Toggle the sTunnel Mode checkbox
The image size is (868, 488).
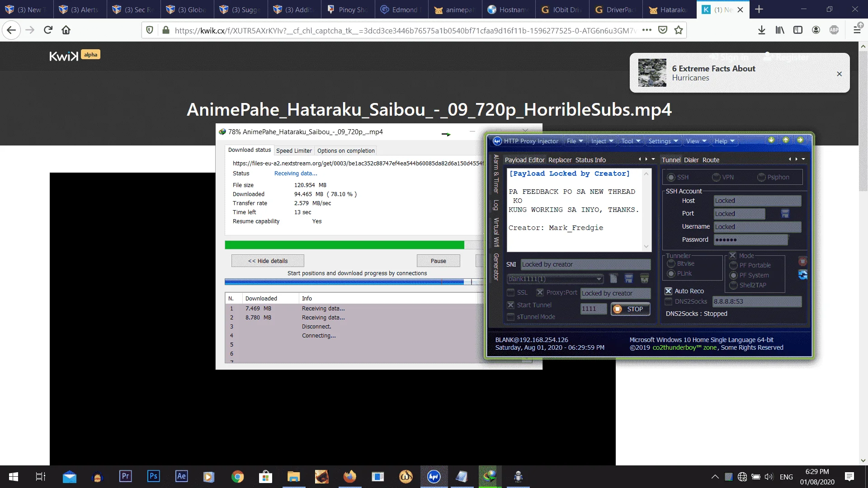click(x=510, y=317)
